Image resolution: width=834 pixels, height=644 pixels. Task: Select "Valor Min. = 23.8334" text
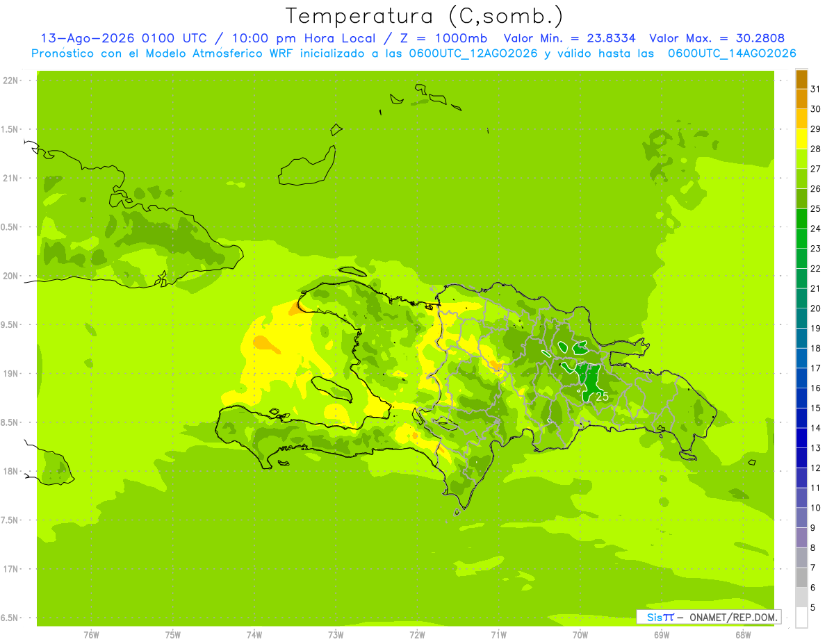click(569, 38)
